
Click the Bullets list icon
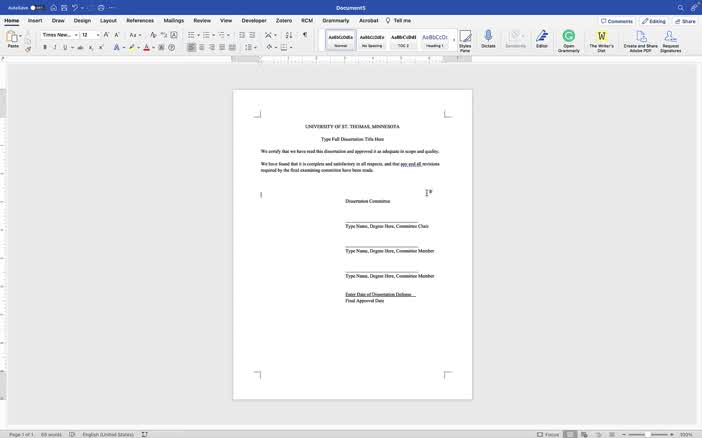(x=192, y=35)
